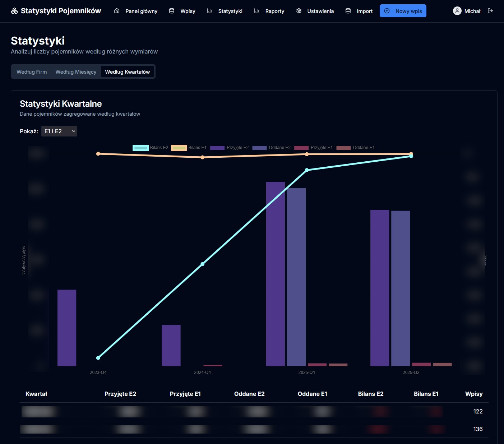Hide the Przyjęte E2 series via legend
The width and height of the screenshot is (504, 444).
[x=217, y=148]
